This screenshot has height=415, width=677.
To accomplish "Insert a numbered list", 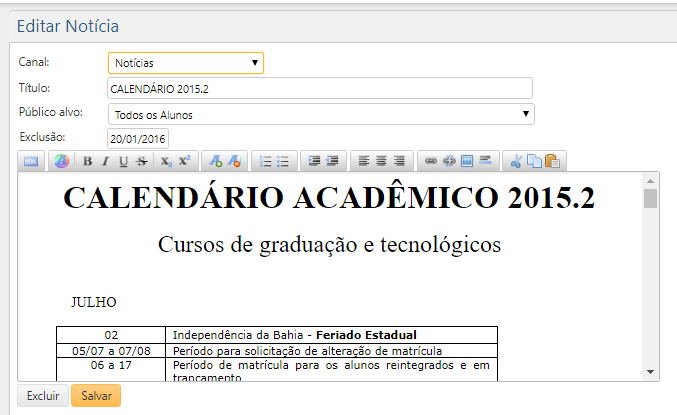I will 265,162.
